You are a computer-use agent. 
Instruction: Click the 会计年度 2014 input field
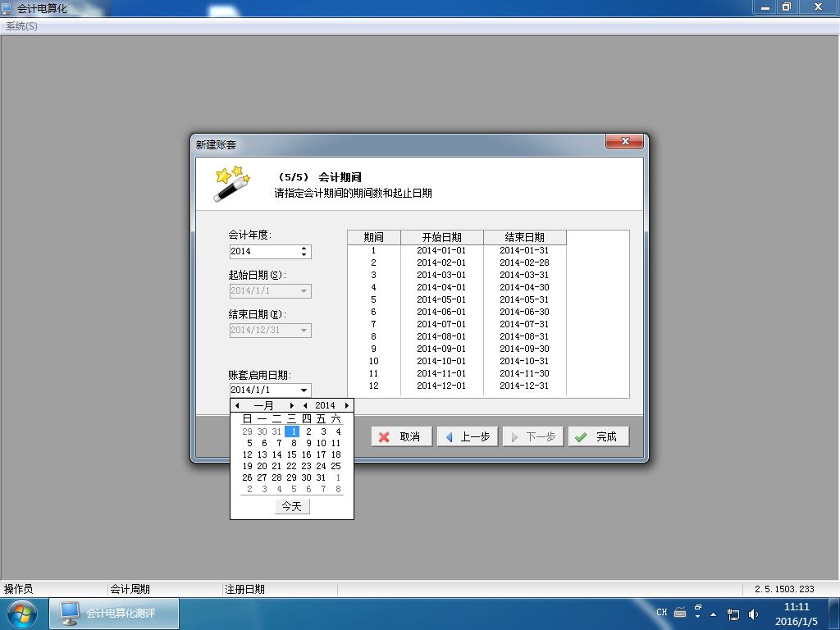coord(264,251)
